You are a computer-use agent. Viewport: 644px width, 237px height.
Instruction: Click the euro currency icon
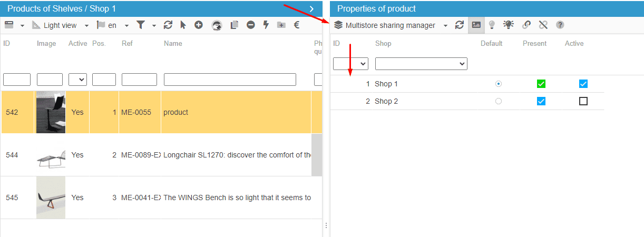[297, 25]
